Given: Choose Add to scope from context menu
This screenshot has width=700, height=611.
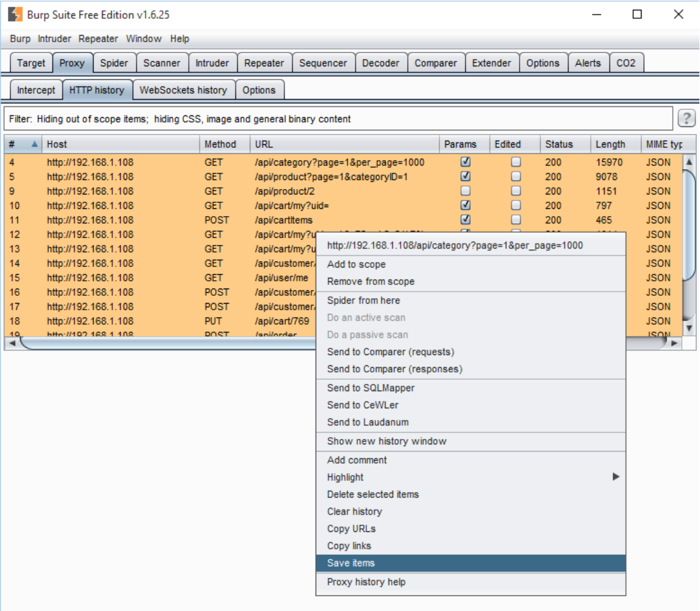Looking at the screenshot, I should [471, 264].
